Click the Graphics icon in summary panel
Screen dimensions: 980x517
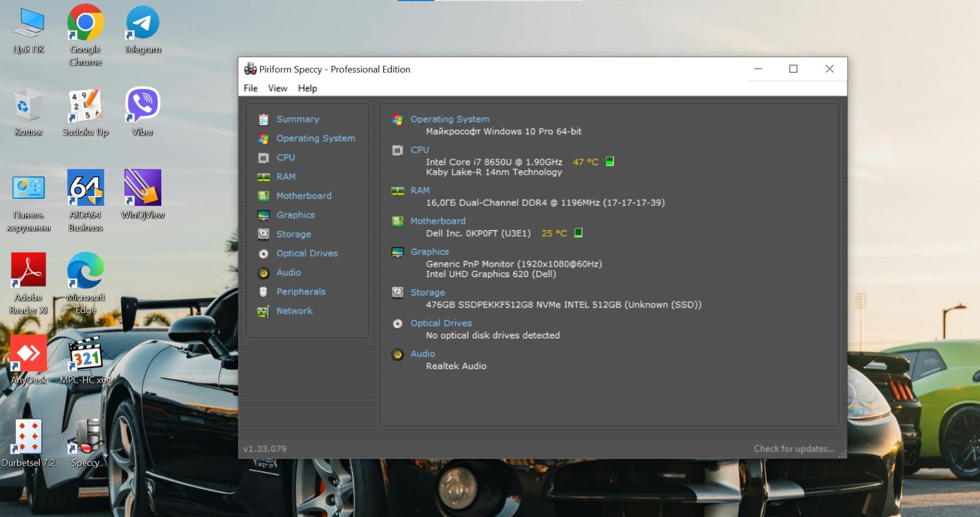pyautogui.click(x=397, y=252)
